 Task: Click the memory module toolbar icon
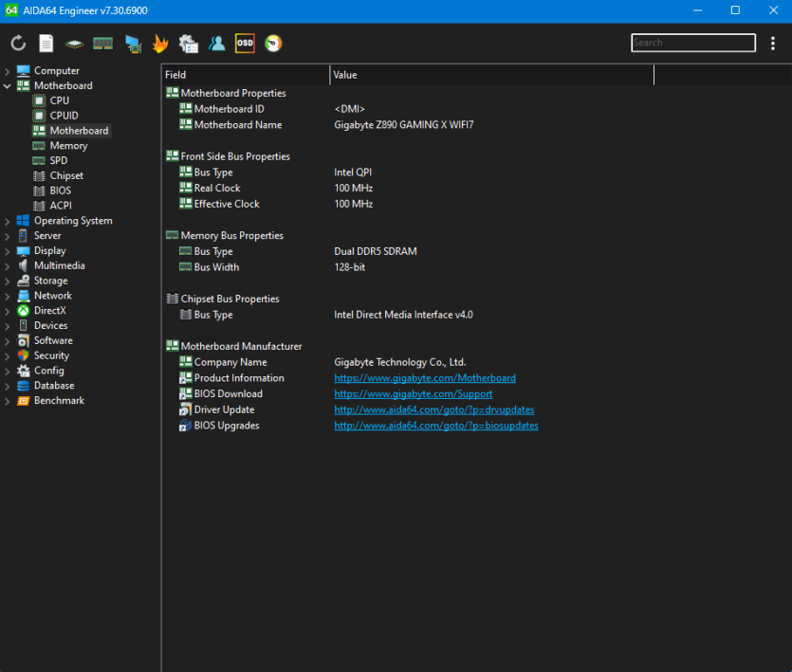pos(103,44)
